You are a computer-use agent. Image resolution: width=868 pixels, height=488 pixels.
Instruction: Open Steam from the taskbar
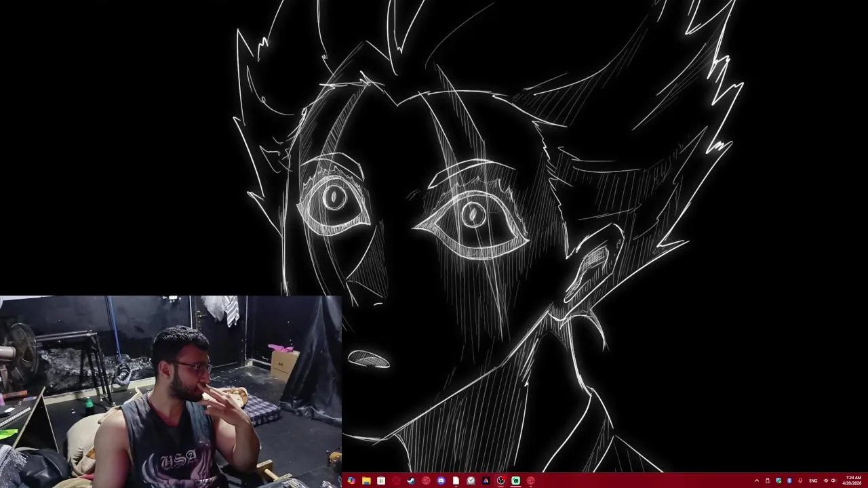coord(411,481)
